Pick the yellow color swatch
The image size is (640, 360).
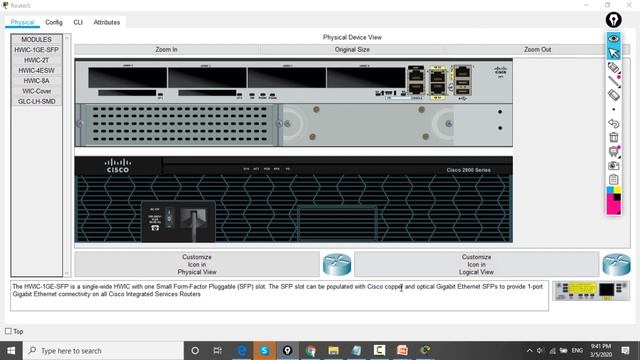[617, 190]
